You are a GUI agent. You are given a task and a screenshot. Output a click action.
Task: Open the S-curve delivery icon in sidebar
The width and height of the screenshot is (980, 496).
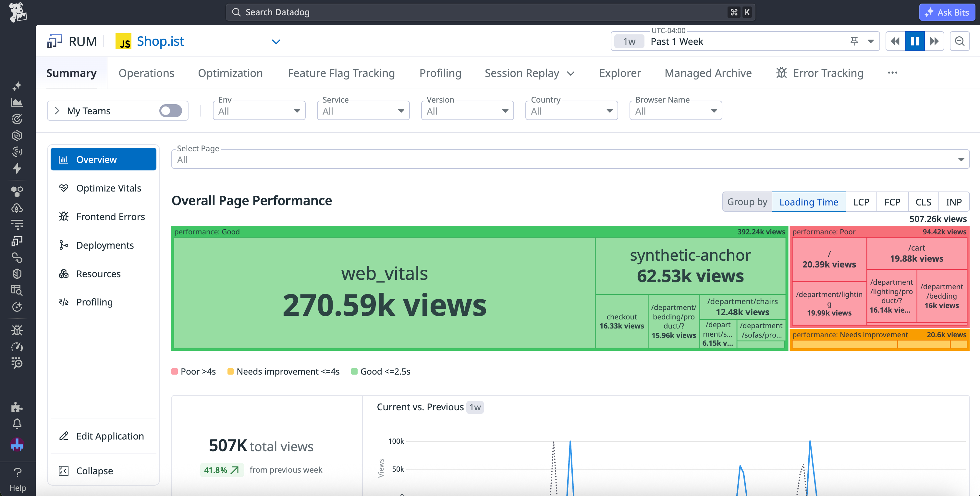(17, 258)
